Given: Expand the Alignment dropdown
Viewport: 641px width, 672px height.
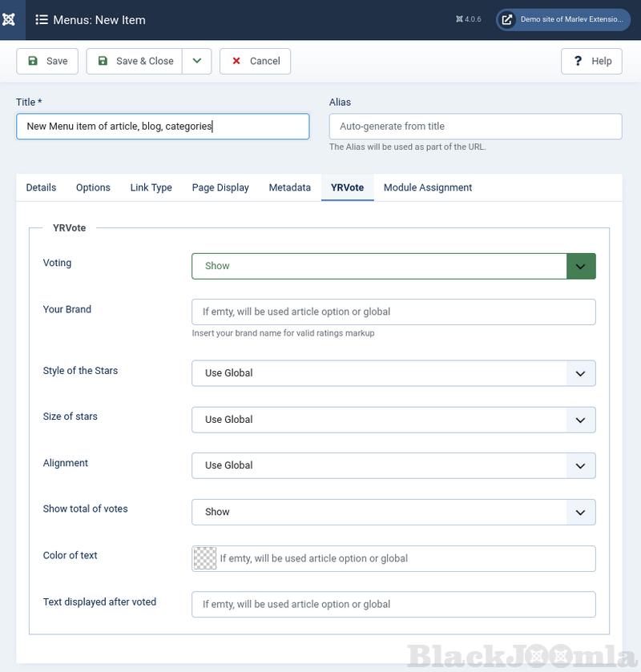Looking at the screenshot, I should tap(393, 465).
